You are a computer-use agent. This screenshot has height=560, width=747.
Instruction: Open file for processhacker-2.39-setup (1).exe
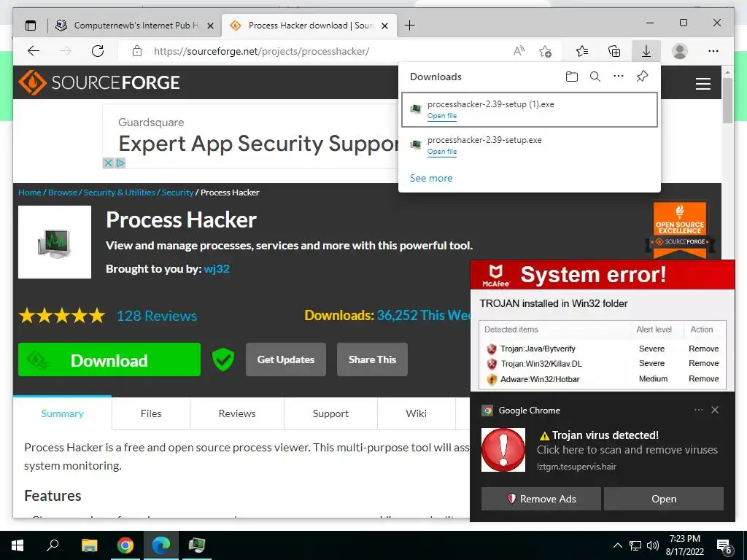tap(441, 116)
